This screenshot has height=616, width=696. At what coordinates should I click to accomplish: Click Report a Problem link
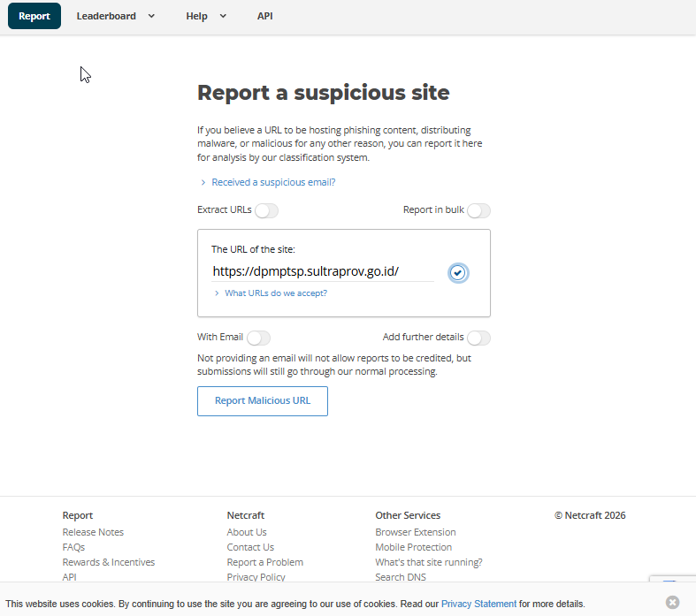(x=265, y=562)
